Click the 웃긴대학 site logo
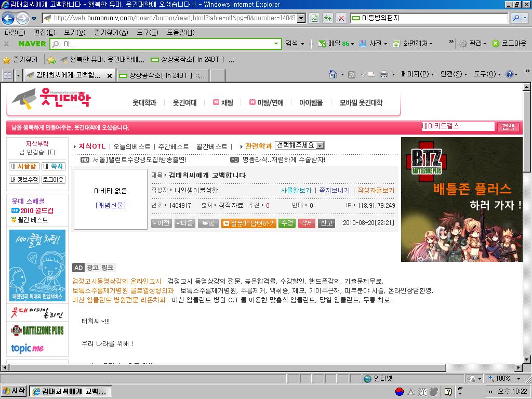The height and width of the screenshot is (399, 532). coord(51,98)
